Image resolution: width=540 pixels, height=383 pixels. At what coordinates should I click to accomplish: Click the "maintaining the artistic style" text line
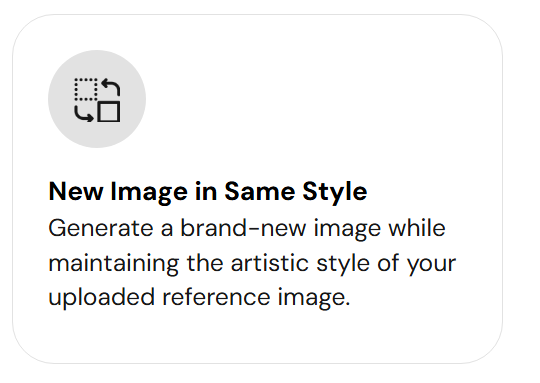(x=252, y=263)
